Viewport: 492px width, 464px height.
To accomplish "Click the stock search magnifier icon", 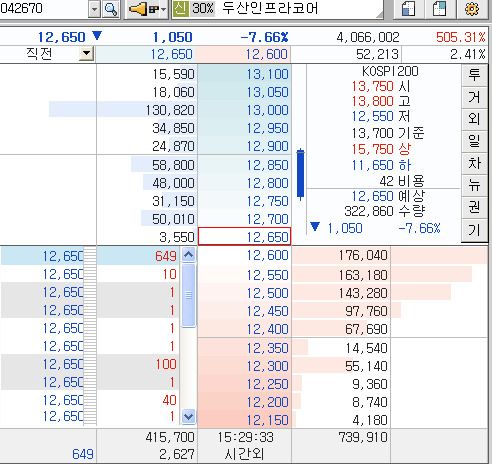I will click(111, 9).
